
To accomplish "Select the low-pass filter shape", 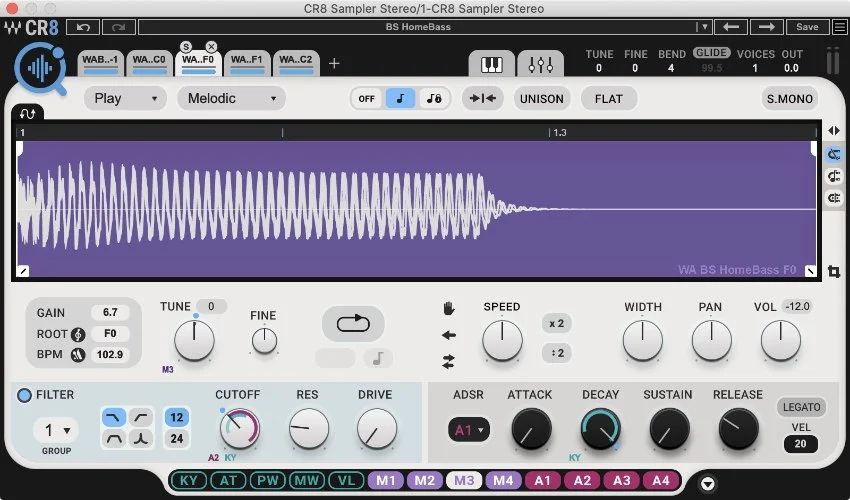I will [114, 418].
